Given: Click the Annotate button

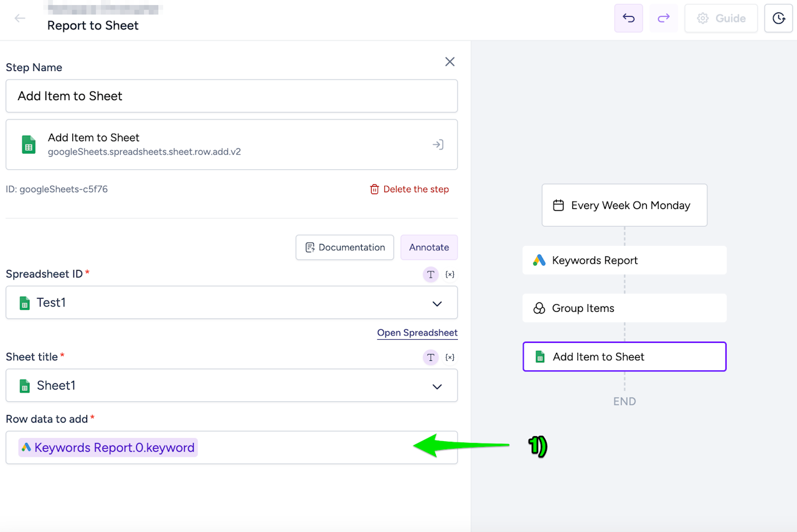Looking at the screenshot, I should pos(429,247).
